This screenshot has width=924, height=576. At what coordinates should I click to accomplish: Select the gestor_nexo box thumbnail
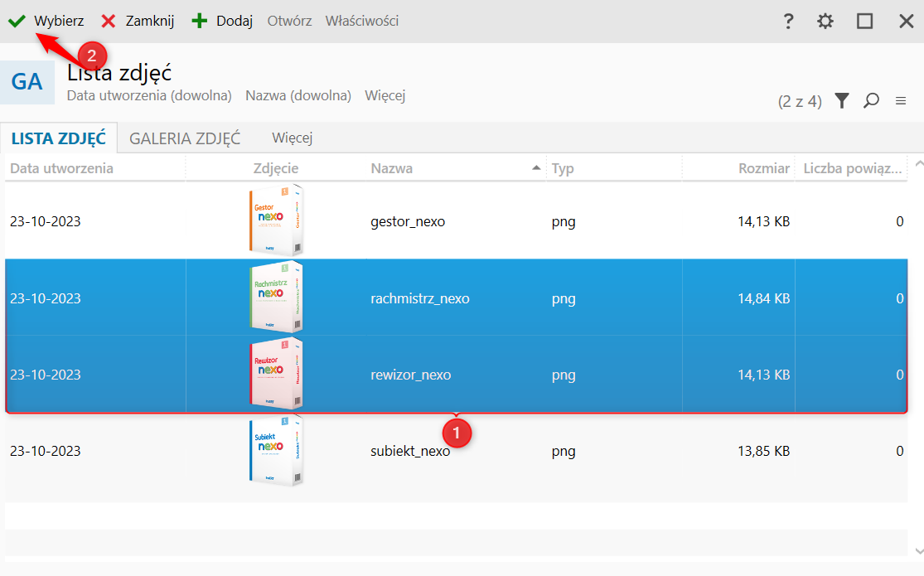tap(276, 220)
